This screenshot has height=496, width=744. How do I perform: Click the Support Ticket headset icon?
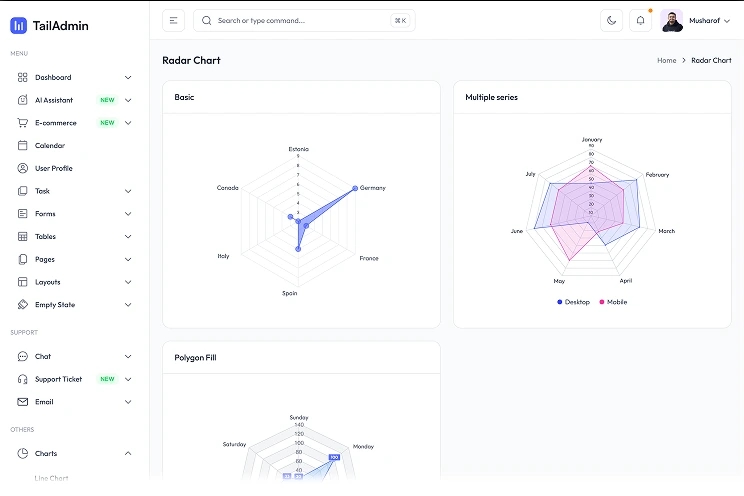click(22, 379)
